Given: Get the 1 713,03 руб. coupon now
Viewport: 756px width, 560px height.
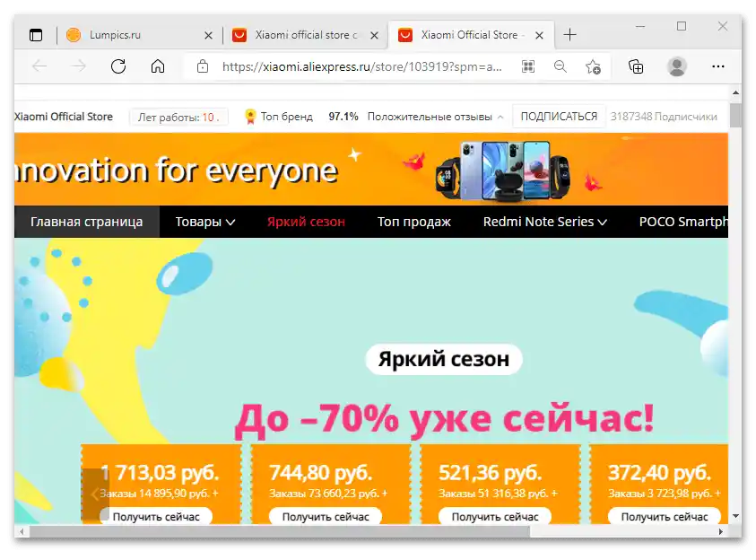Looking at the screenshot, I should [x=156, y=517].
